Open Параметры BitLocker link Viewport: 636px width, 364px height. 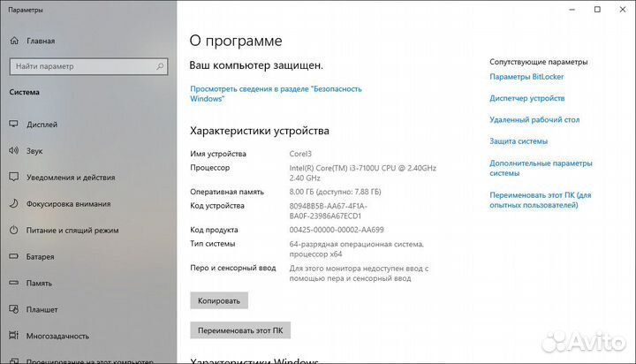point(526,77)
